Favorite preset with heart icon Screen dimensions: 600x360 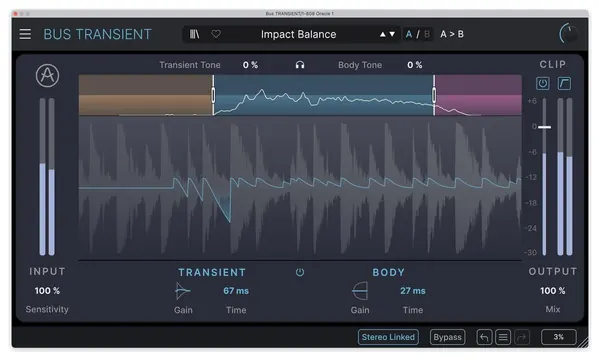click(216, 34)
